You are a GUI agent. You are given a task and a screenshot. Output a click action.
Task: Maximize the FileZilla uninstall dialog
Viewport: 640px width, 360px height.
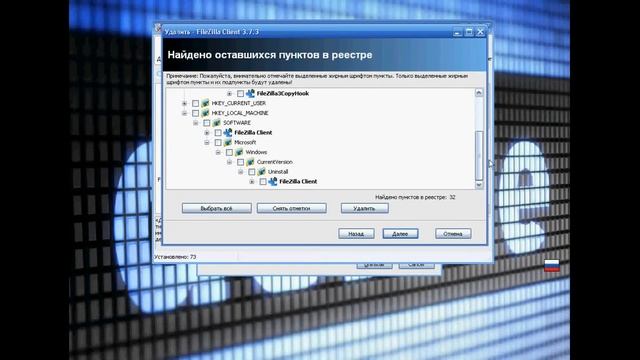(x=469, y=32)
